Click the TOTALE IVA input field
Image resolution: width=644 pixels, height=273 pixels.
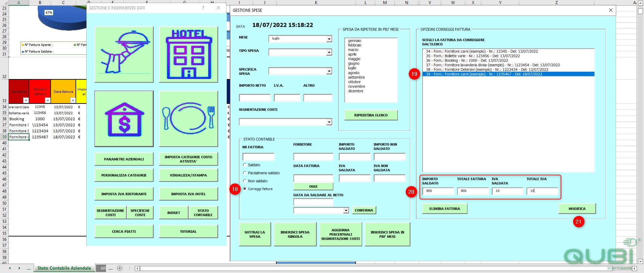tap(542, 191)
